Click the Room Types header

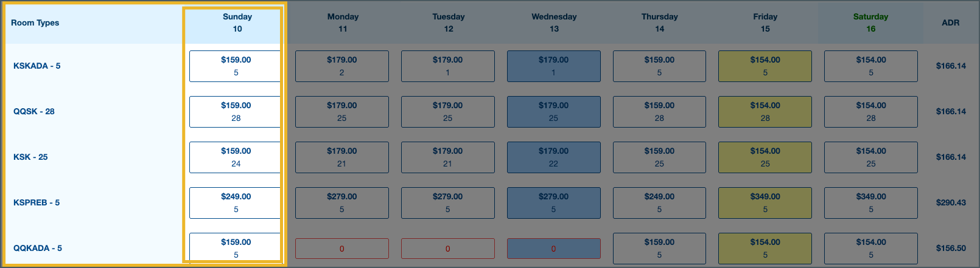point(35,22)
